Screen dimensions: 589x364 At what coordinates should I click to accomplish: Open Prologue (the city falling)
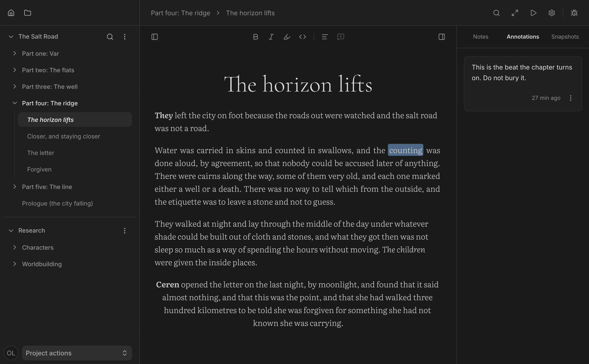point(57,204)
